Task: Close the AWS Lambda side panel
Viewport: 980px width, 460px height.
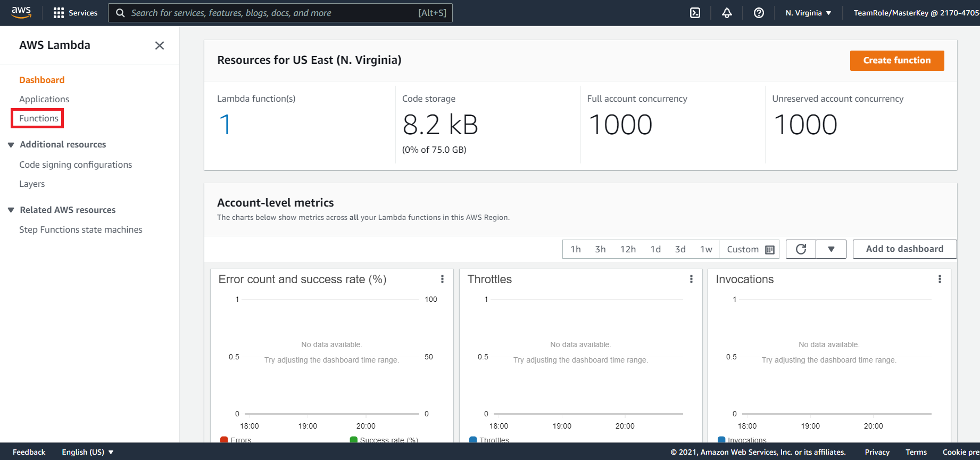Action: 160,45
